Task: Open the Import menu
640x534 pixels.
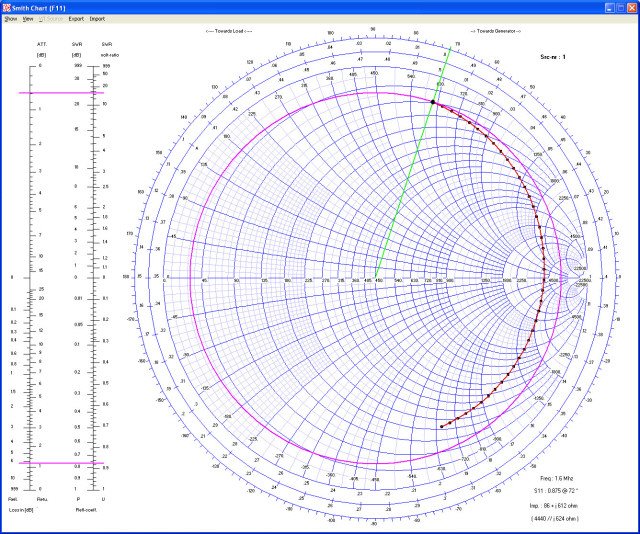Action: pos(97,19)
